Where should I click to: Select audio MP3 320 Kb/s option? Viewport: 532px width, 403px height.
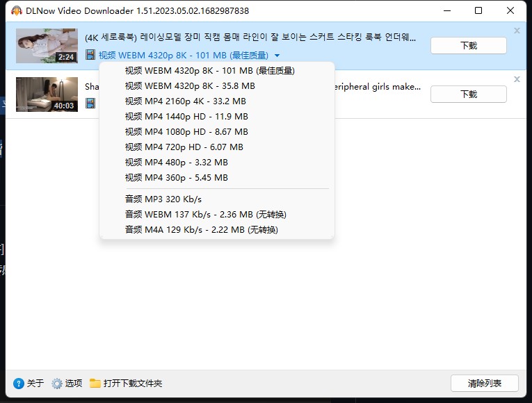217,199
